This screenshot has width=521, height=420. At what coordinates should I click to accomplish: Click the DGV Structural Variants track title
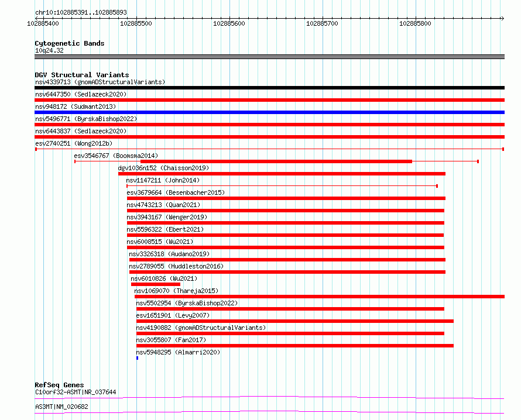click(x=82, y=75)
